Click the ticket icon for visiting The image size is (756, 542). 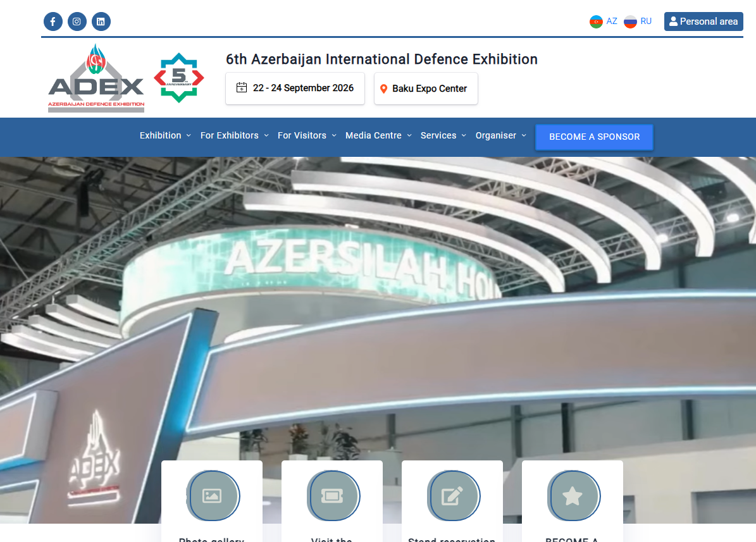click(332, 496)
